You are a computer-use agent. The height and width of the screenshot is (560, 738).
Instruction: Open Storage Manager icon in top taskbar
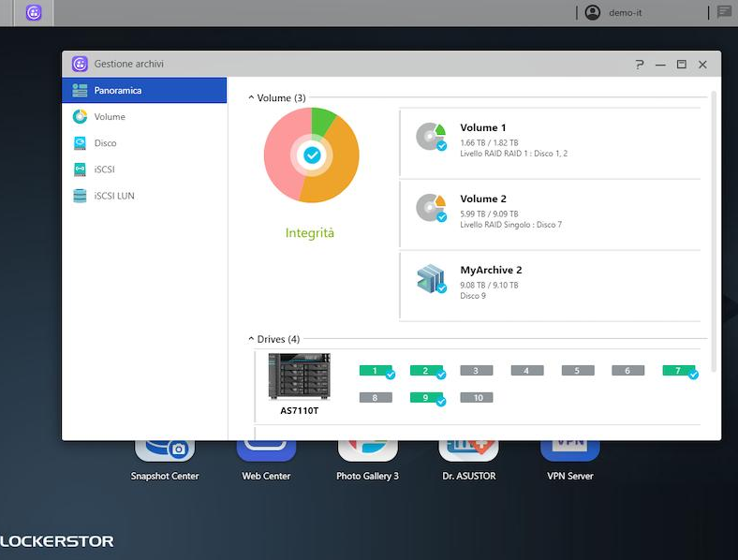[34, 13]
